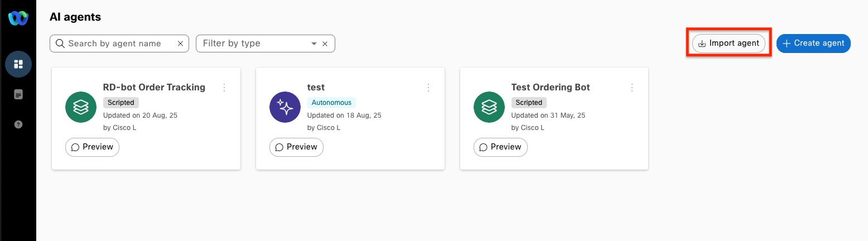This screenshot has width=868, height=241.
Task: Open the document icon in sidebar
Action: pyautogui.click(x=18, y=95)
